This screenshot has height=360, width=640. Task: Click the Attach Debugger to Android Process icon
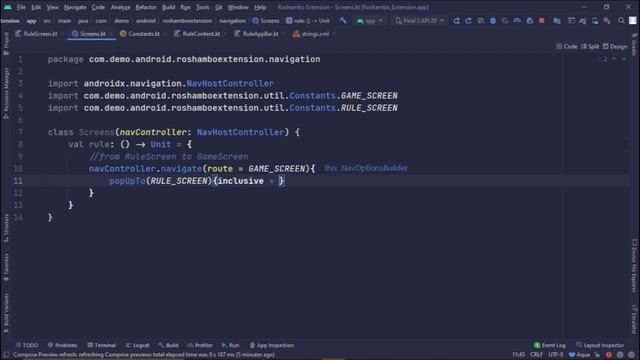(x=530, y=20)
